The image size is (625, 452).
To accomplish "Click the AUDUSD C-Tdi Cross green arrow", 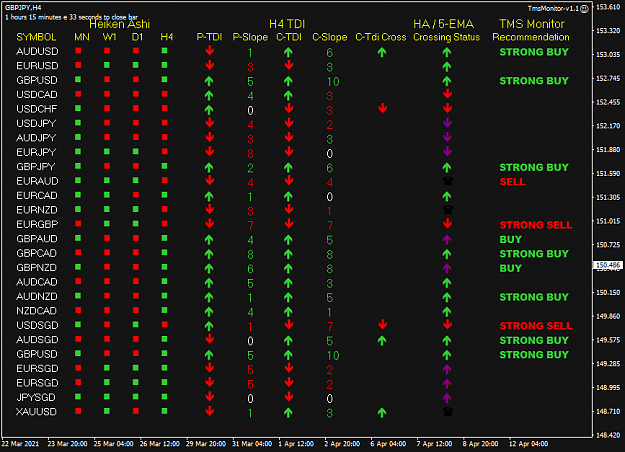I will point(382,52).
